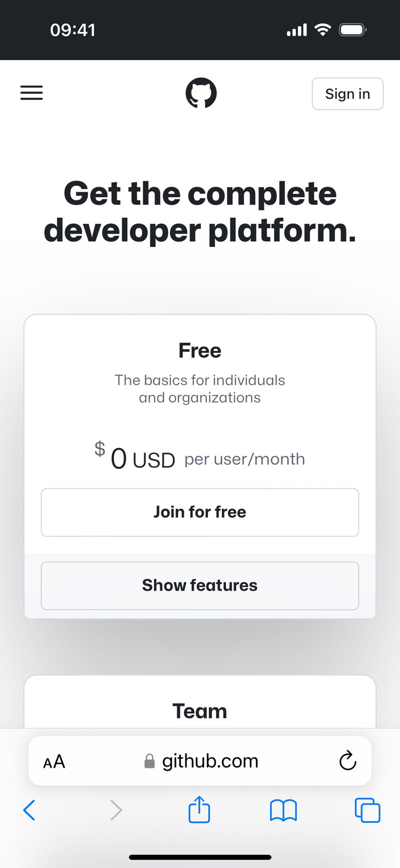Select the Team plan section
Image resolution: width=400 pixels, height=868 pixels.
pos(199,711)
